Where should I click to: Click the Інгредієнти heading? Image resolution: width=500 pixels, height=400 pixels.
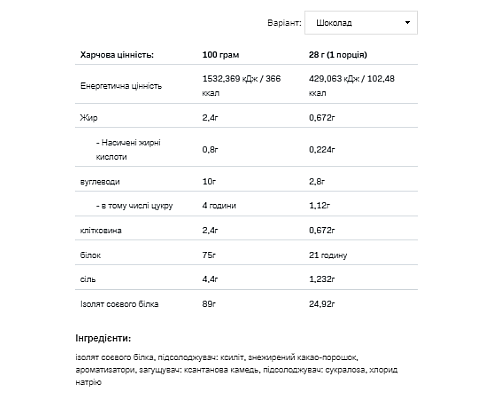coord(103,338)
